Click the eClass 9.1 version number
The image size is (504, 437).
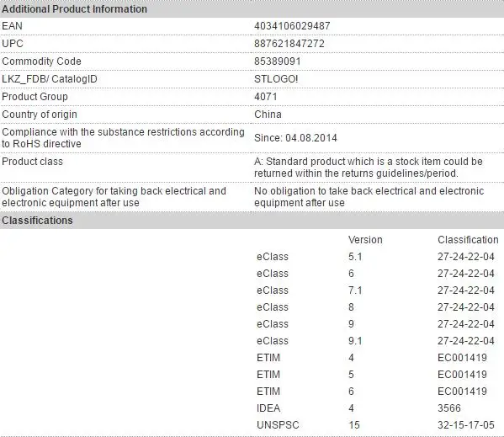click(x=355, y=341)
